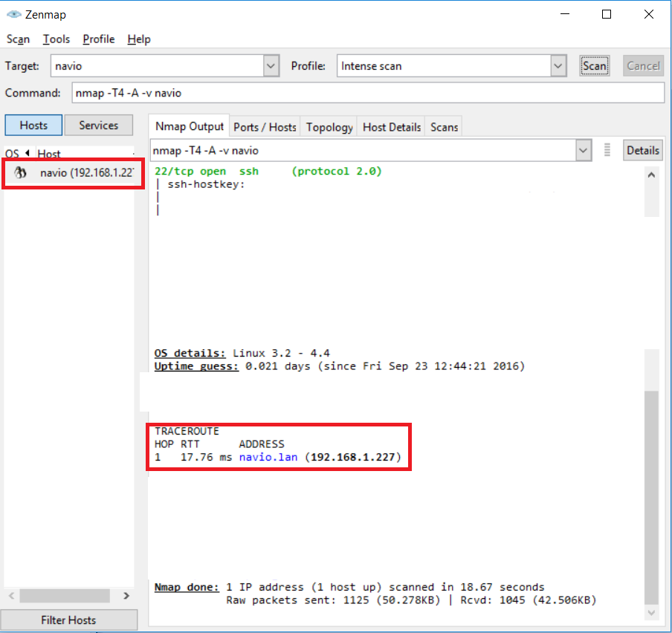
Task: Click the Target field containing navio
Action: (158, 66)
